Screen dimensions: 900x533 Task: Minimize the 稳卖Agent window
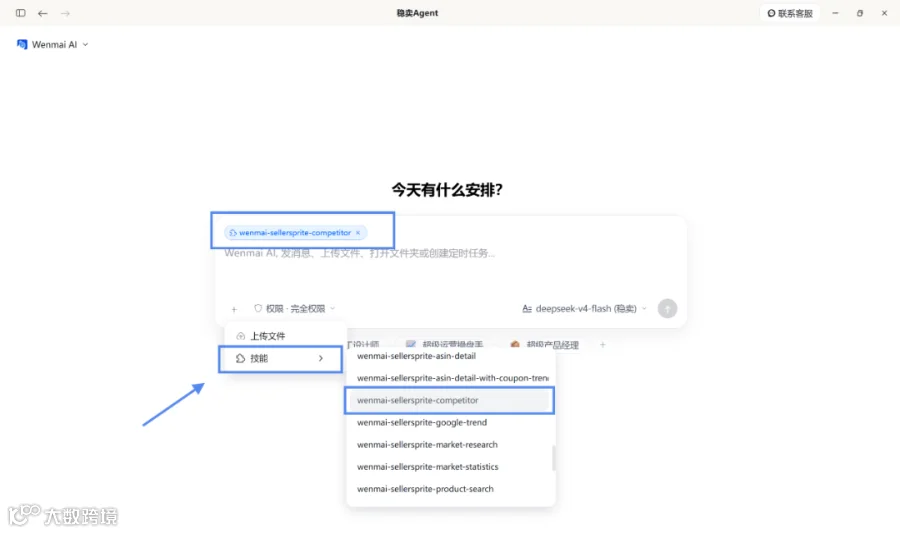(835, 13)
